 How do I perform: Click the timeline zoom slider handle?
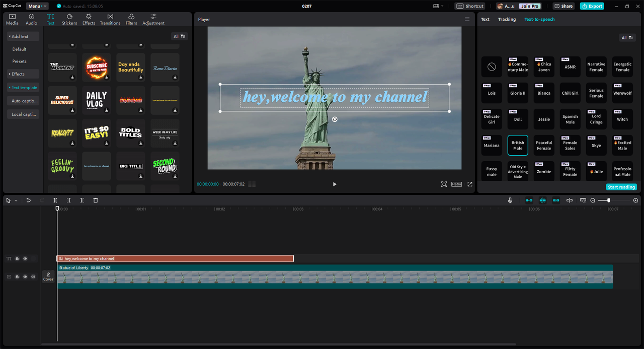(x=609, y=200)
